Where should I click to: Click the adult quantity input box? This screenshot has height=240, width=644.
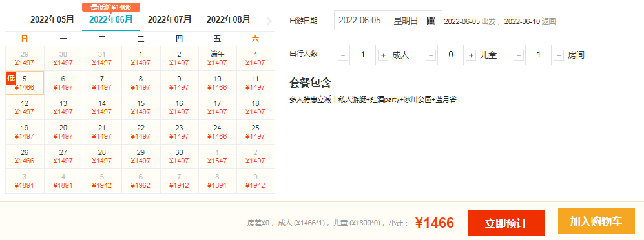(362, 55)
